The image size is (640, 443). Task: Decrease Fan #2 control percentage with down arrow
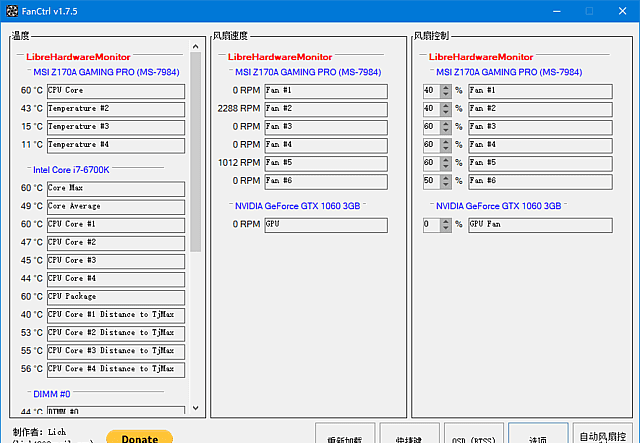point(446,112)
